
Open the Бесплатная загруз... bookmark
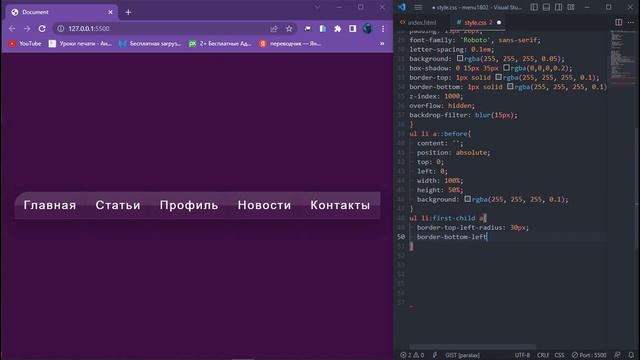[150, 43]
